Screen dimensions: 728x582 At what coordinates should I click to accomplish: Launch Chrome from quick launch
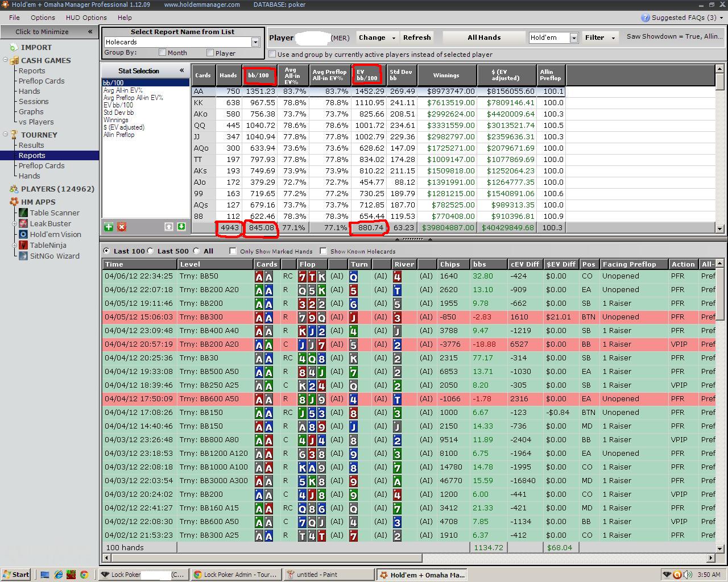tap(84, 575)
